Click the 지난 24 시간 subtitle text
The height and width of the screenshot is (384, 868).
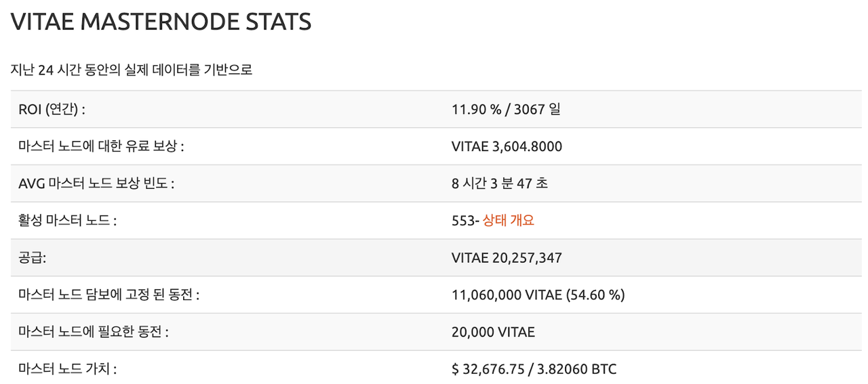tap(132, 69)
